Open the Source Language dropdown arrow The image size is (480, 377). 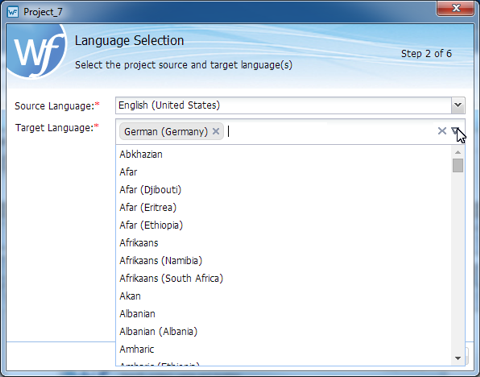458,105
